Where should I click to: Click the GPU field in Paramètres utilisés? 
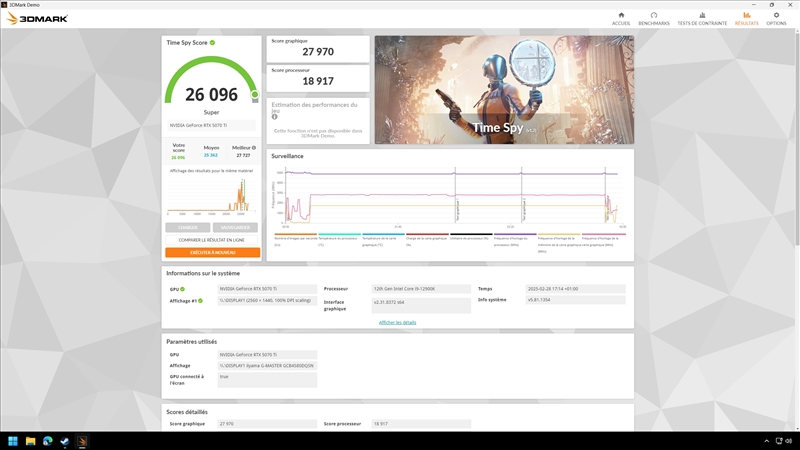[x=267, y=355]
